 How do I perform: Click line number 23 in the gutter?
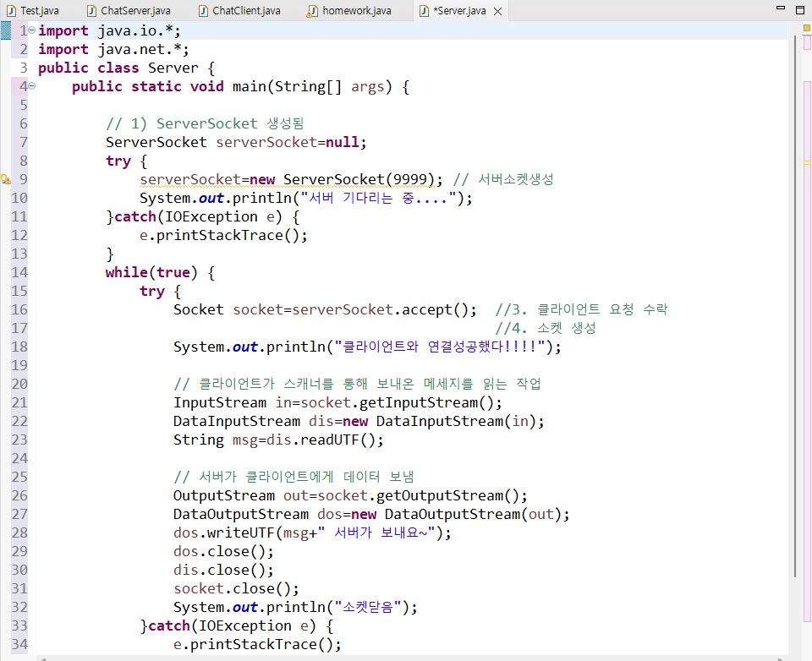(x=19, y=440)
